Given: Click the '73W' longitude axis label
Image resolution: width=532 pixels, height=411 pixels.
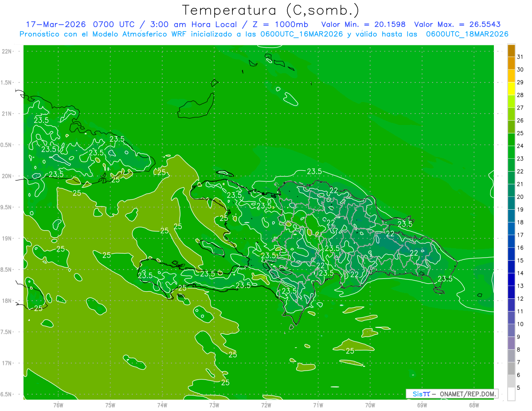Looking at the screenshot, I should [x=214, y=405].
